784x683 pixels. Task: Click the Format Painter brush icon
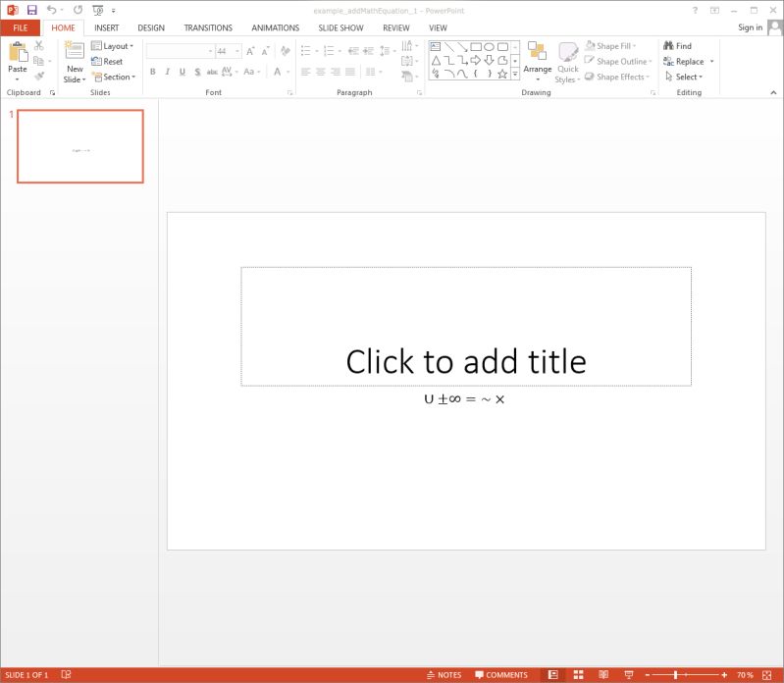pos(38,76)
